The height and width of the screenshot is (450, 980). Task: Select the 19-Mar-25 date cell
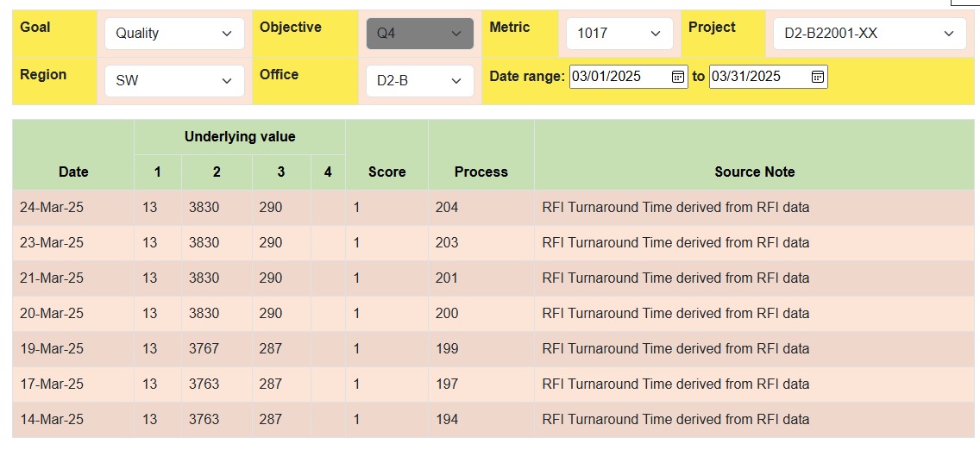[52, 349]
